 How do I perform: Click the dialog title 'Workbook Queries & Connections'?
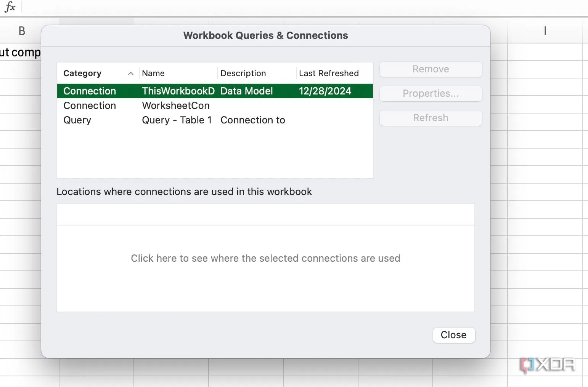[x=265, y=35]
